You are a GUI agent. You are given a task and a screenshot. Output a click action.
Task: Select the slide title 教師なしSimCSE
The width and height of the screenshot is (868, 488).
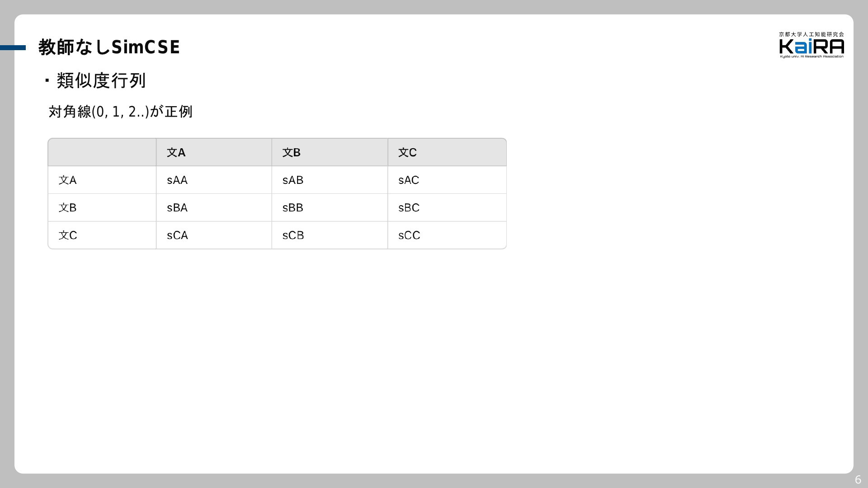pyautogui.click(x=109, y=47)
